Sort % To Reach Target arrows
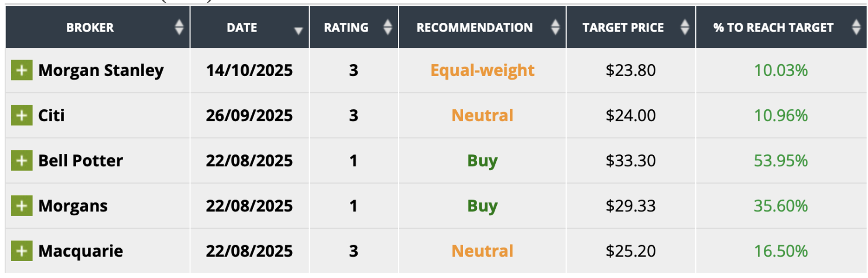Screen dimensions: 868x278 coord(856,27)
